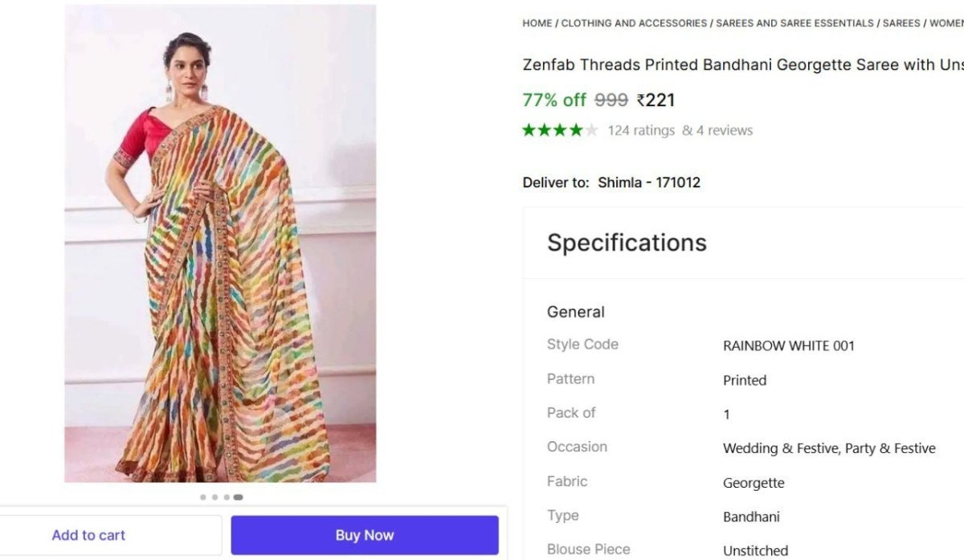
Task: Change delivery location Shimla - 171012
Action: click(x=648, y=182)
